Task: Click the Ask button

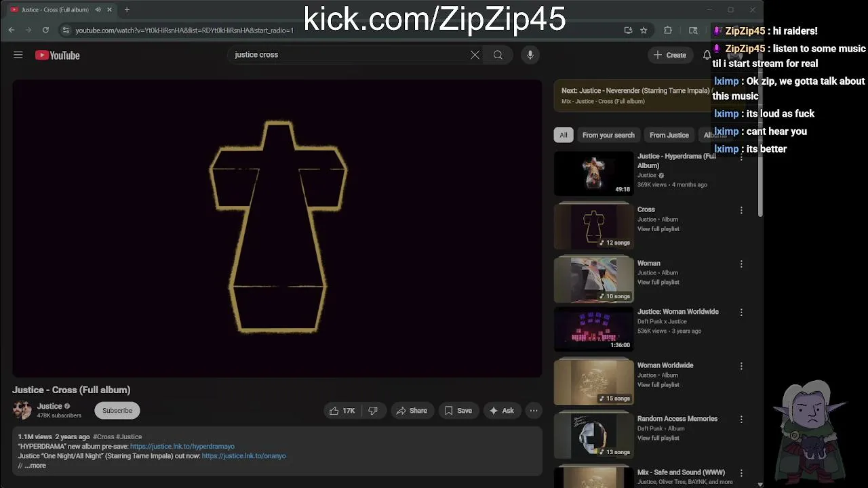Action: coord(502,411)
